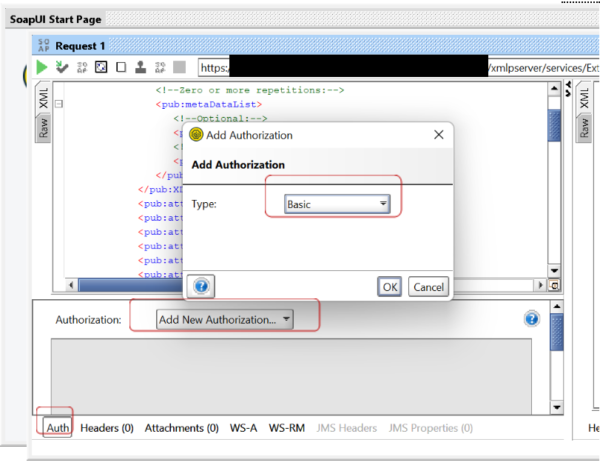Click the help icon in Add Authorization dialog
The width and height of the screenshot is (600, 465).
[x=201, y=286]
